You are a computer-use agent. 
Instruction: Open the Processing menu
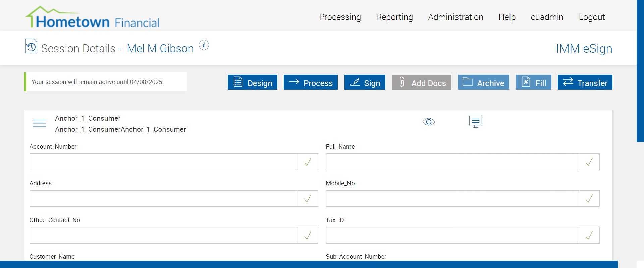pyautogui.click(x=340, y=17)
